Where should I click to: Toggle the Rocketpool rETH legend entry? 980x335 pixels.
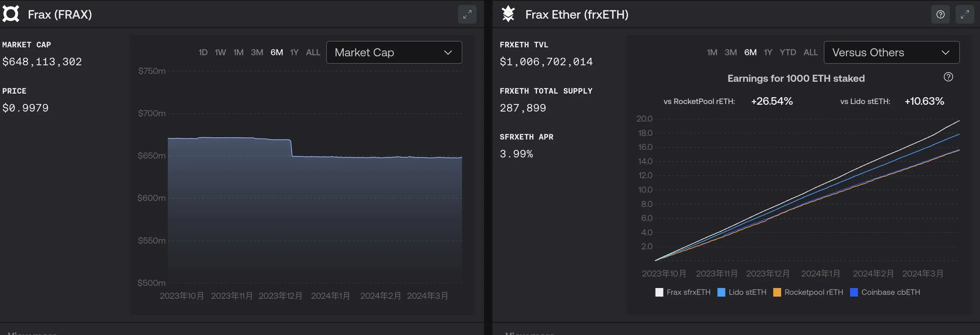click(x=808, y=292)
